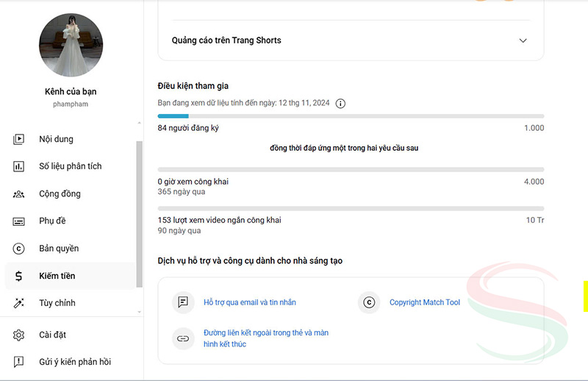Open the Số liệu phân tích menu item
This screenshot has width=588, height=381.
[71, 166]
